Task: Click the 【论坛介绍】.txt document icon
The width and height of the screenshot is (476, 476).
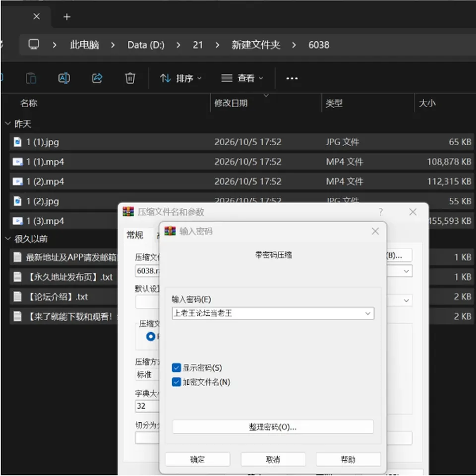Action: click(18, 297)
